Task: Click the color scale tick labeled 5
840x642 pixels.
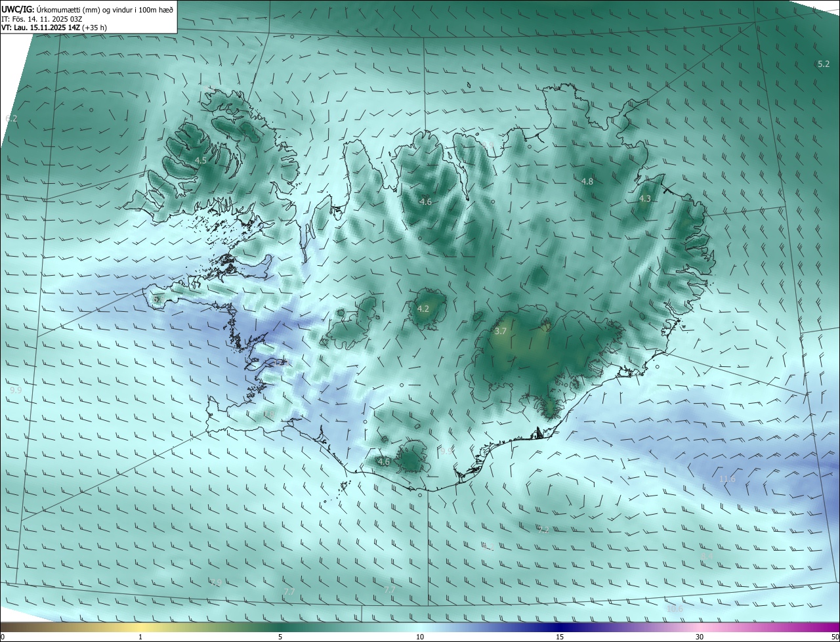Action: pyautogui.click(x=280, y=637)
